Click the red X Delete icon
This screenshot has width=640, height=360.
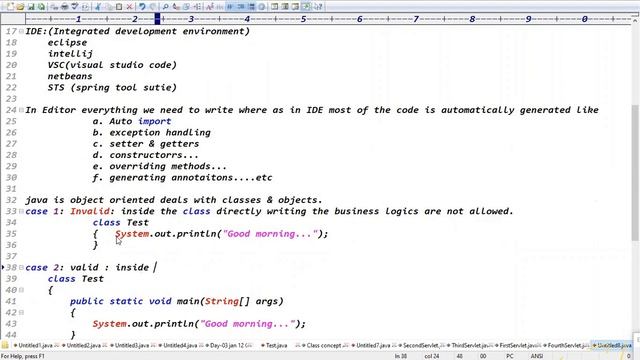click(x=129, y=7)
